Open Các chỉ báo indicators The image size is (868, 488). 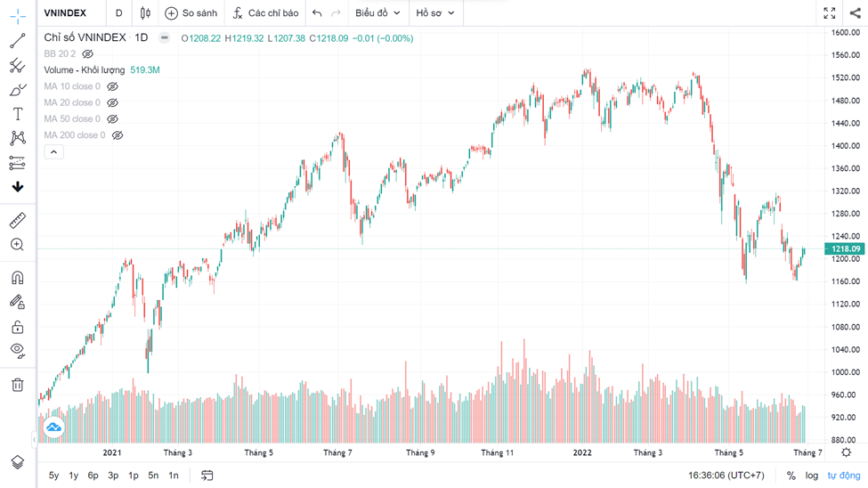[x=265, y=13]
